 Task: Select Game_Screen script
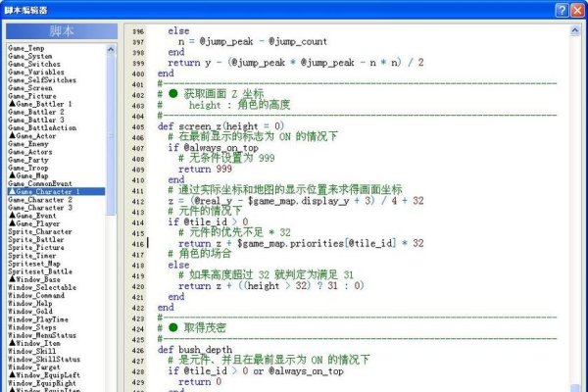point(30,88)
